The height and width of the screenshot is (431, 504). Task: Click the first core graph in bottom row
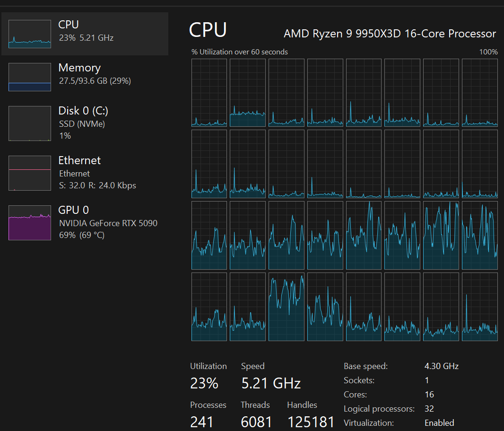(209, 307)
